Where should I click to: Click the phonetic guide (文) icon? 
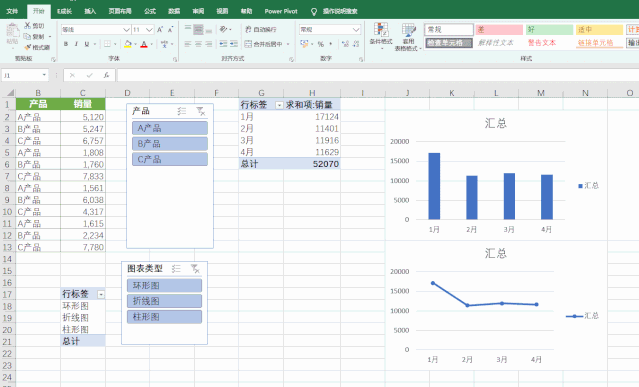164,44
